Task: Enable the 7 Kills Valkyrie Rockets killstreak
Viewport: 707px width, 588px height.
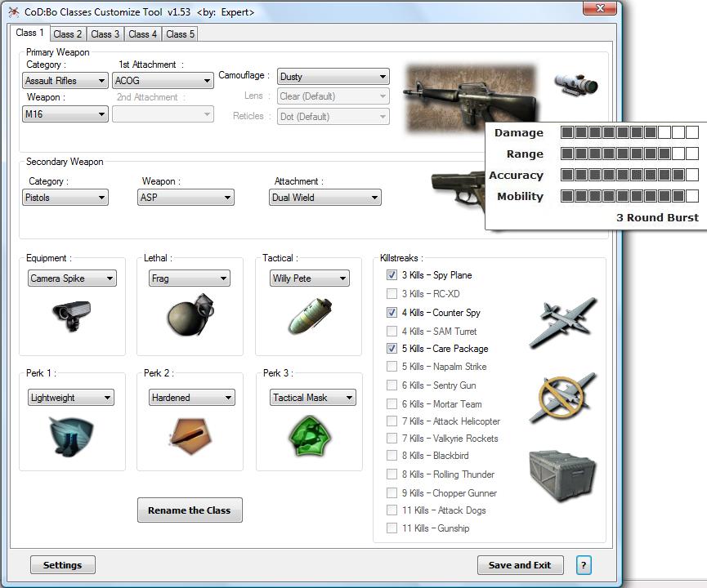Action: tap(392, 439)
